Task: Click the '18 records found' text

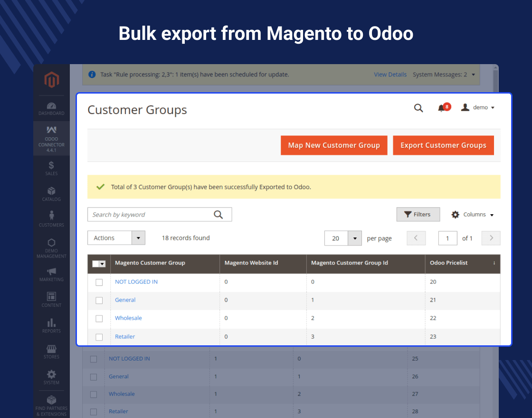Action: tap(186, 238)
